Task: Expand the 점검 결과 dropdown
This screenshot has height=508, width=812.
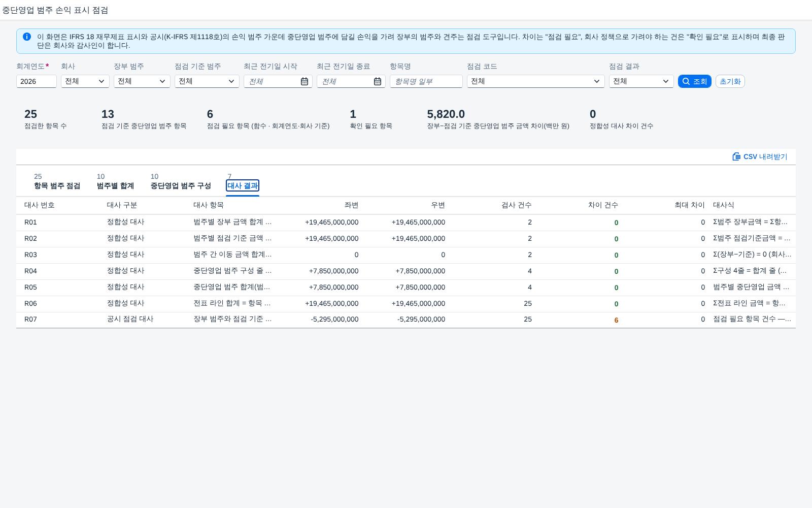Action: coord(641,81)
